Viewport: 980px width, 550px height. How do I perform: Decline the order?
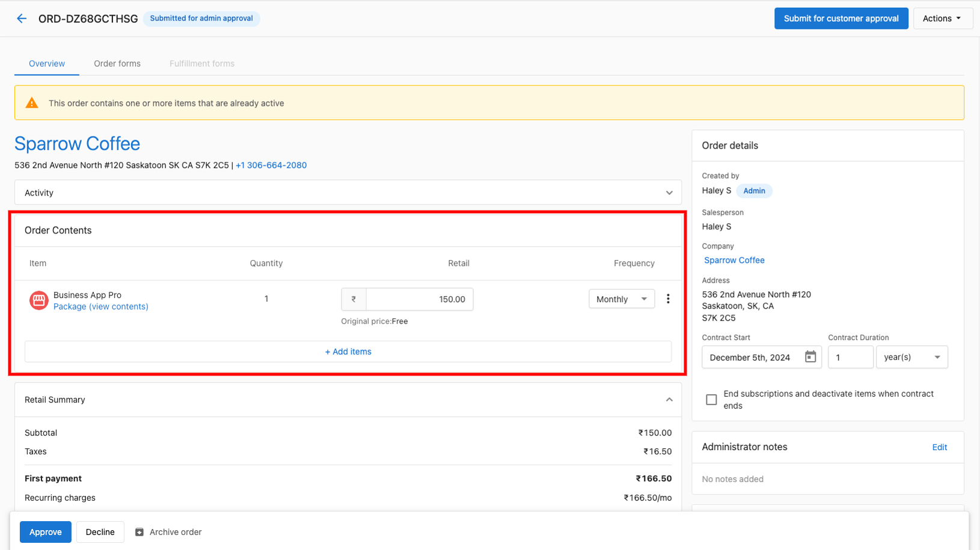(100, 532)
